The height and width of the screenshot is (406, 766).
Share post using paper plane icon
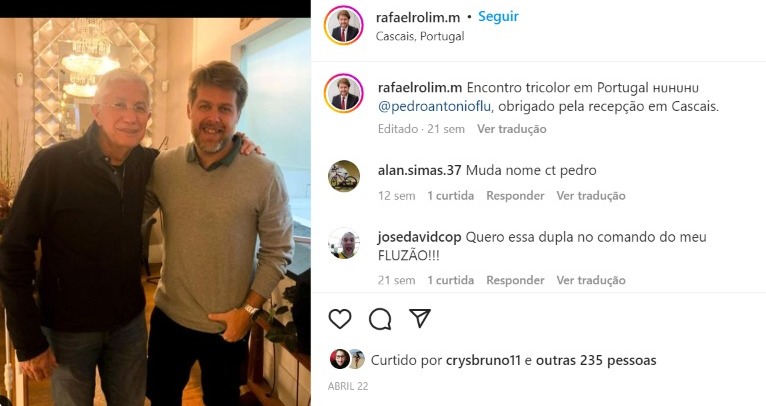(420, 319)
